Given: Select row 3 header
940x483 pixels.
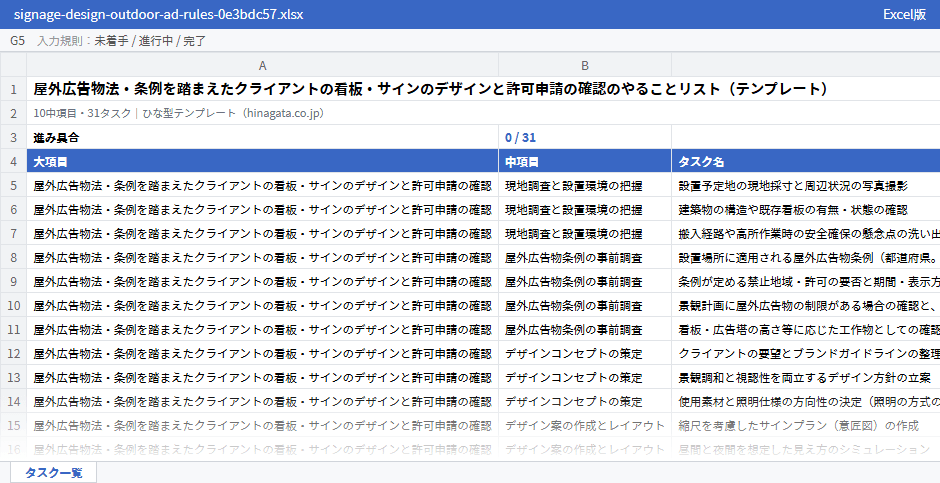Looking at the screenshot, I should point(13,137).
